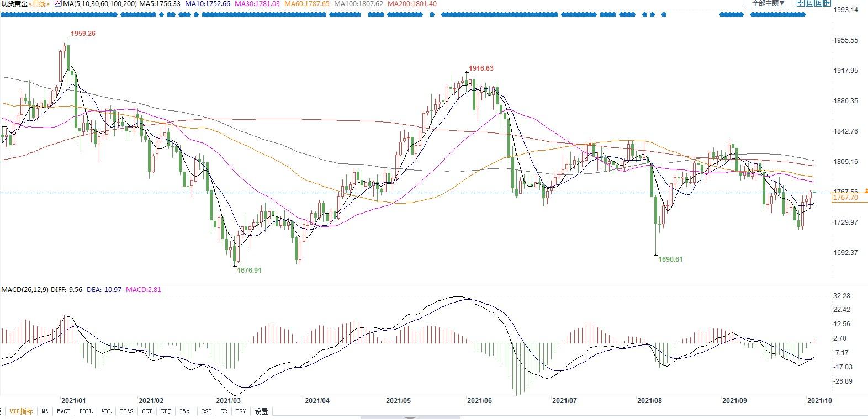Open the 设置 settings tab
This screenshot has width=868, height=419.
point(261,411)
